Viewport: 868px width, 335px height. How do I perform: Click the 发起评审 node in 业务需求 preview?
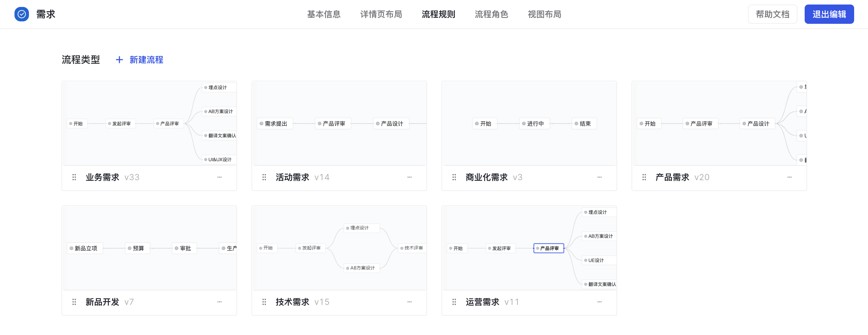click(x=121, y=124)
